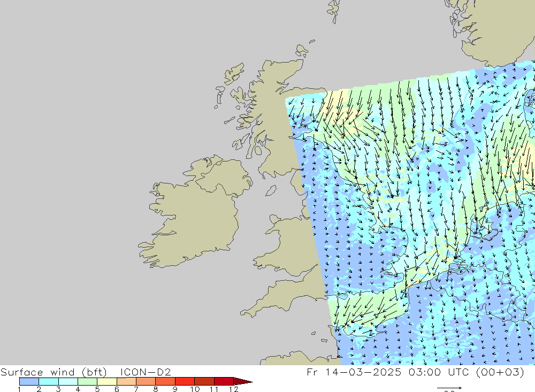Select the Beaufort 11–12 crimson swatch
Screen dimensions: 535x392
(224, 381)
